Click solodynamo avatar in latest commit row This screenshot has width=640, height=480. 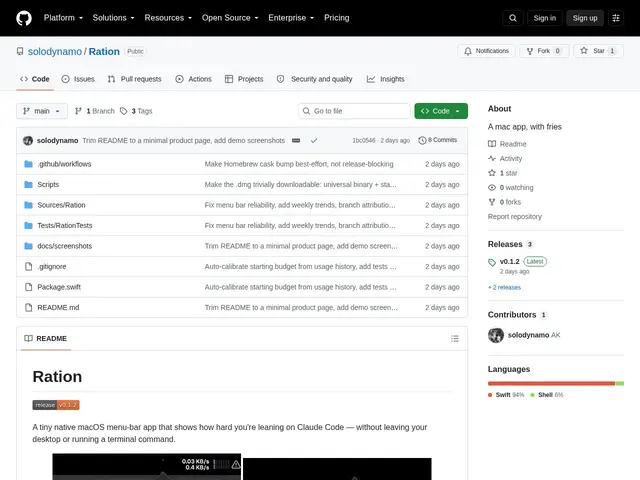coord(28,140)
